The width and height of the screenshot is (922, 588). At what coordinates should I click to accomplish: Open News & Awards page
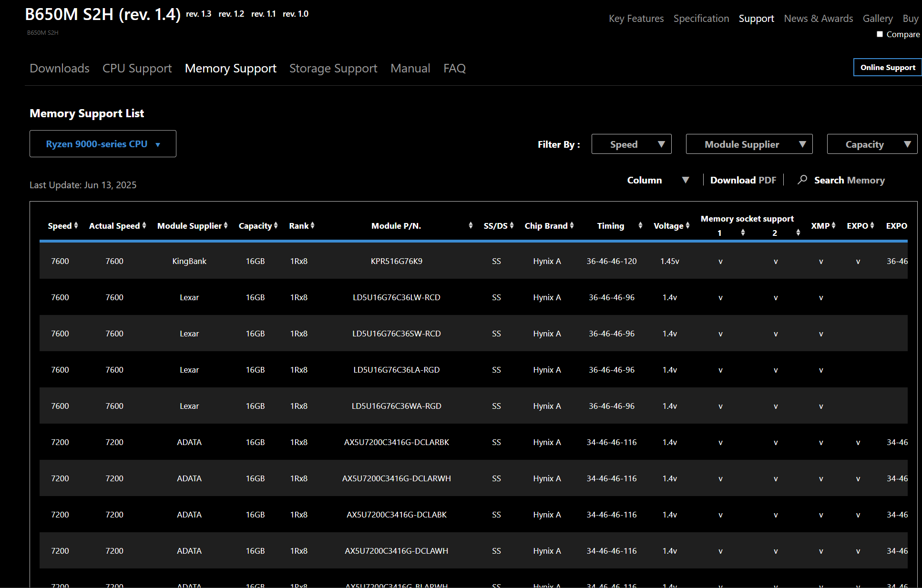pos(819,19)
